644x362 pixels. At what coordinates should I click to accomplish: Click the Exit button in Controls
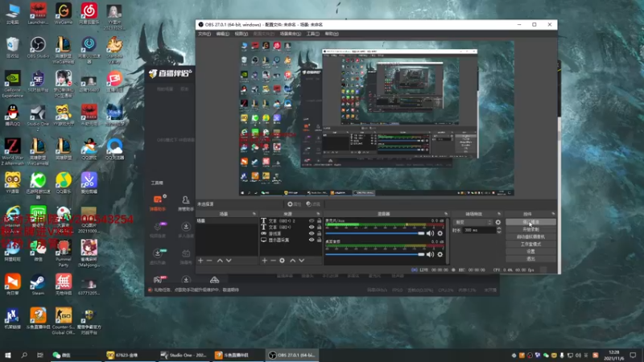(530, 259)
